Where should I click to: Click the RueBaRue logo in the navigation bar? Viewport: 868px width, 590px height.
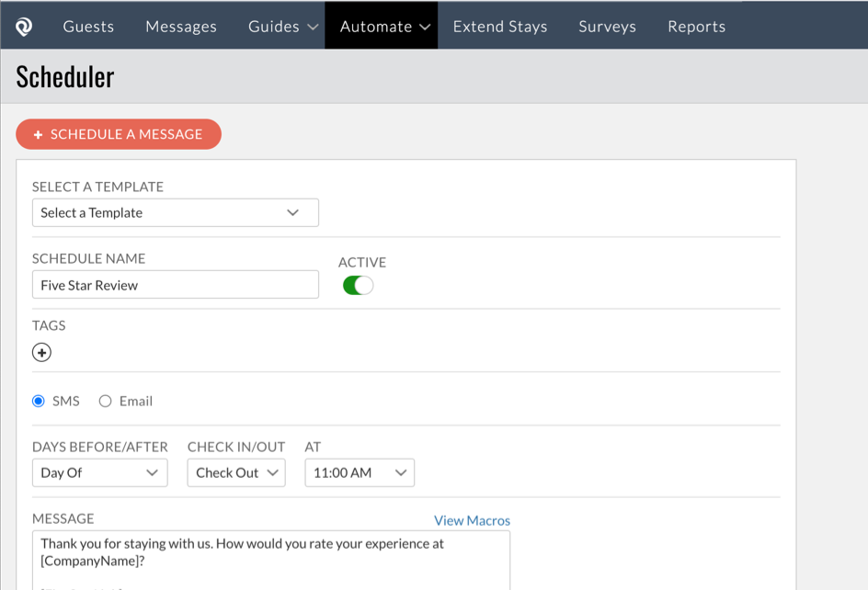[22, 25]
